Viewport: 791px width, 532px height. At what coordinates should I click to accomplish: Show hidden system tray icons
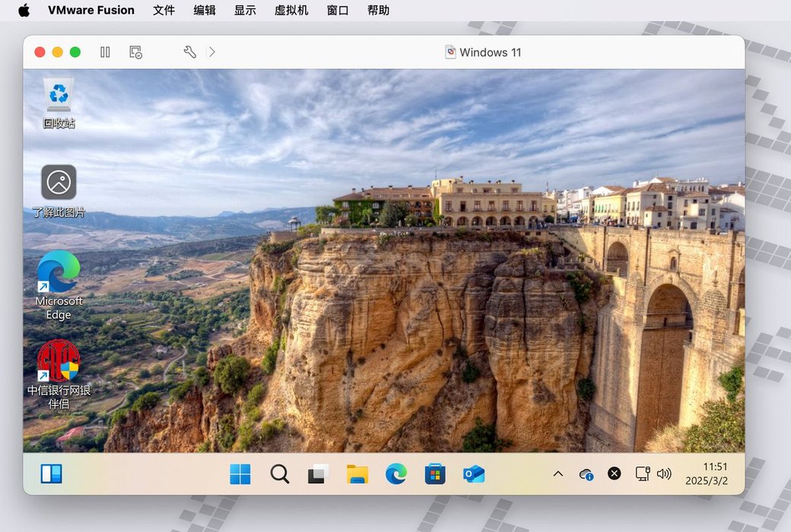558,474
